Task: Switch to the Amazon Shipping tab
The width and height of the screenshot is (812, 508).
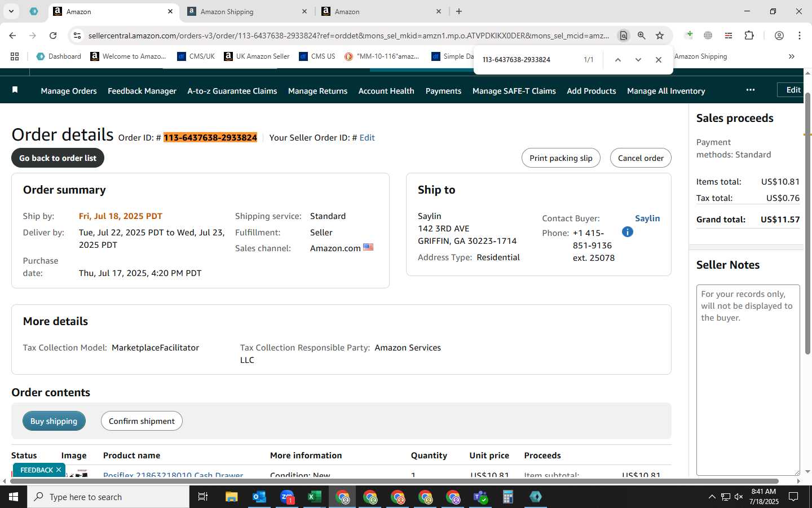Action: coord(248,11)
